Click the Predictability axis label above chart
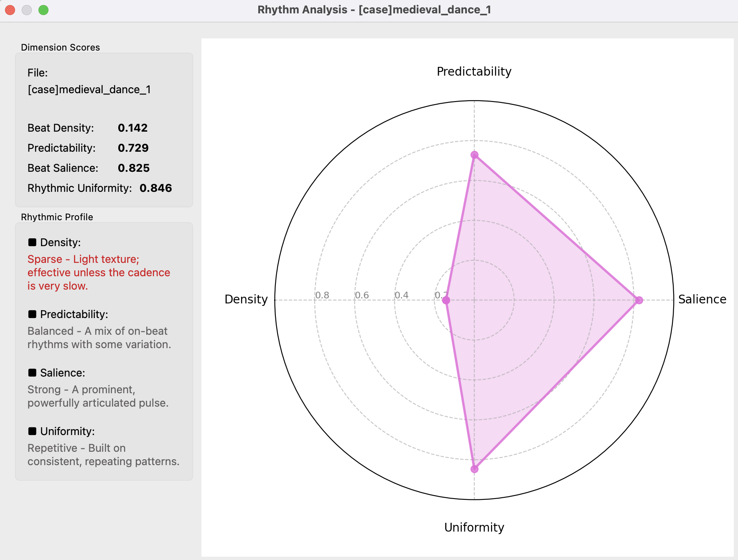Viewport: 738px width, 560px height. [474, 71]
